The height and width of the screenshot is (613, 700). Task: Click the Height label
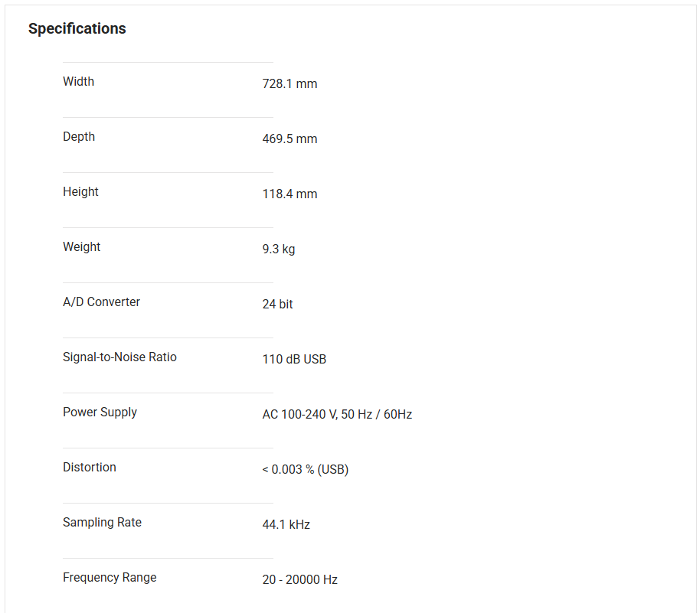point(80,192)
